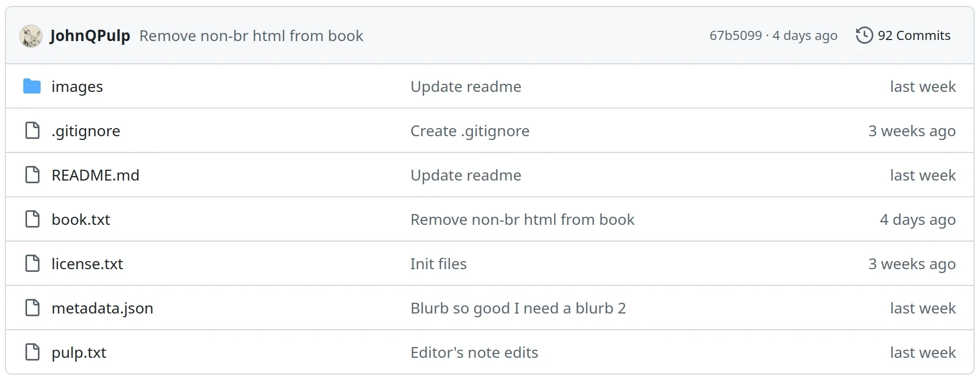
Task: Click the file icon beside book.txt
Action: tap(32, 219)
